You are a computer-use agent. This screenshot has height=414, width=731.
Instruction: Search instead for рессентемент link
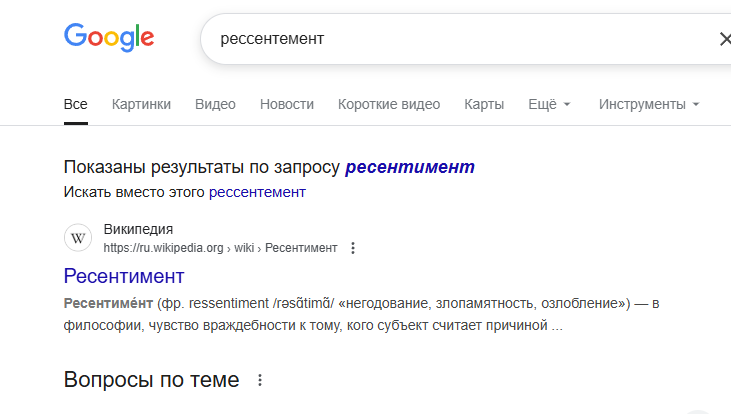pyautogui.click(x=257, y=191)
